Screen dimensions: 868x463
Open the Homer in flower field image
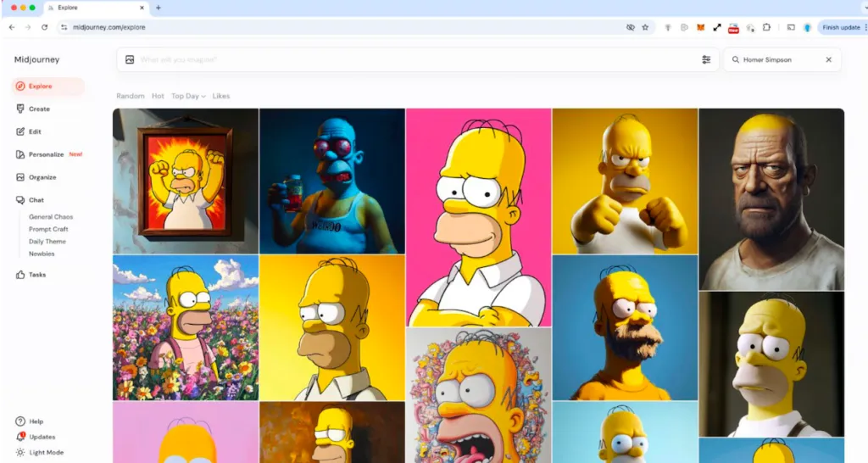pyautogui.click(x=186, y=327)
